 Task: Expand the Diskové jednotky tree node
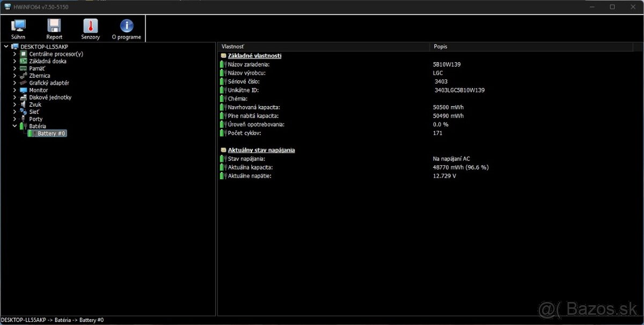(14, 97)
